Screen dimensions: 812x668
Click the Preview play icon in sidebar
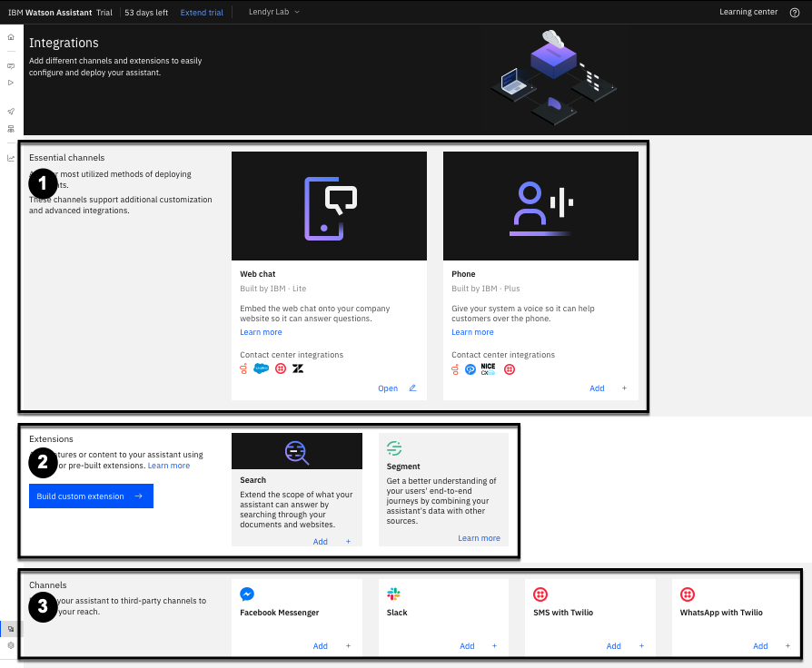(x=11, y=83)
